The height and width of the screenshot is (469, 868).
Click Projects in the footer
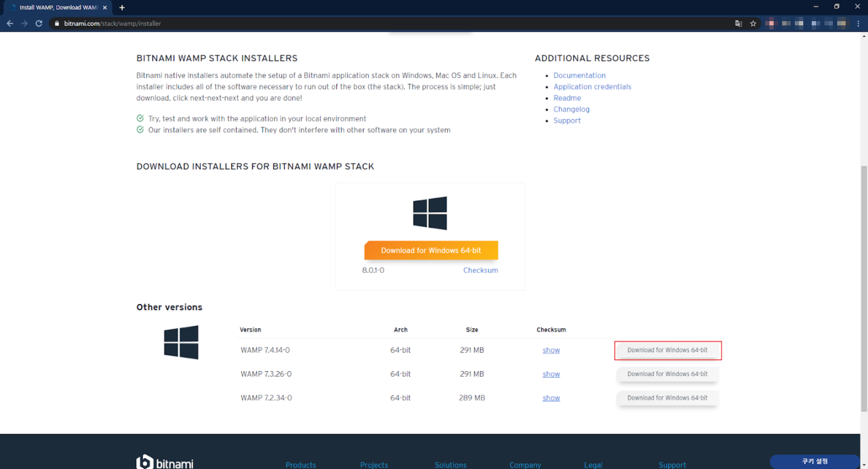coord(374,465)
